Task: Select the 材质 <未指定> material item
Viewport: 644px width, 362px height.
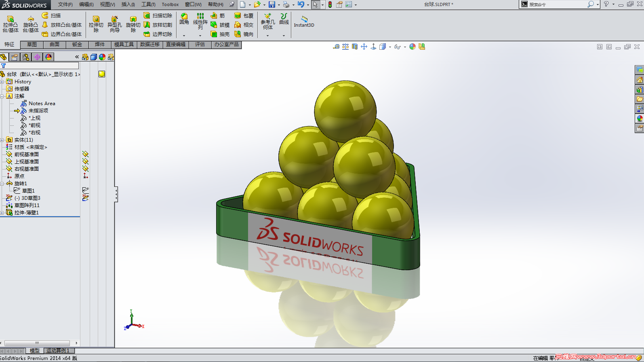Action: tap(27, 147)
